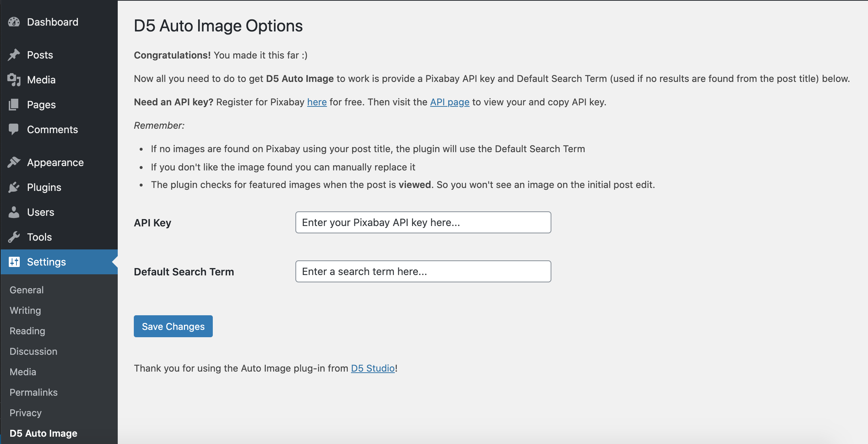Click the 'Congratulations!' text
The width and height of the screenshot is (868, 444).
[x=172, y=55]
